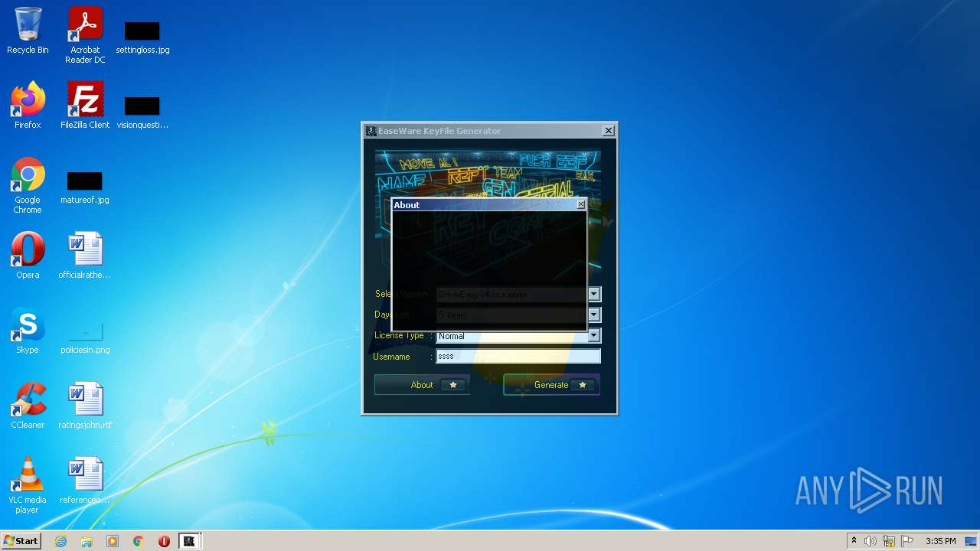Click the EaseWare KeyFile Generator title bar
980x551 pixels.
click(490, 131)
